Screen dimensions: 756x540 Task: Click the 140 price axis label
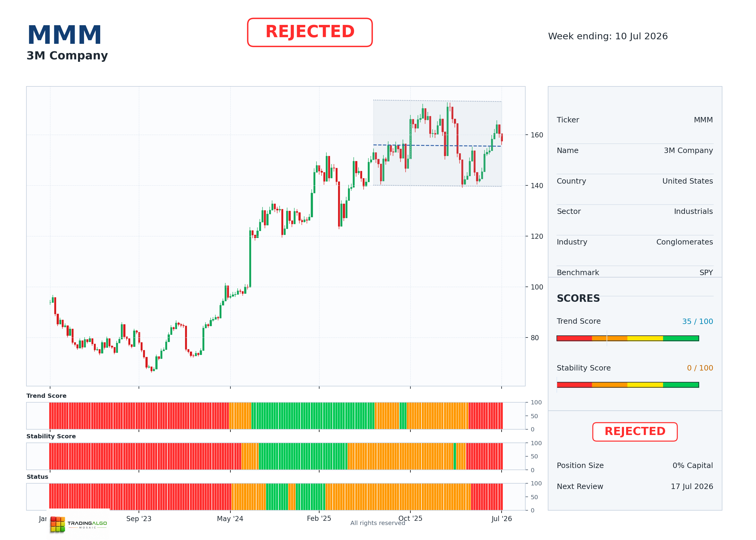(537, 185)
